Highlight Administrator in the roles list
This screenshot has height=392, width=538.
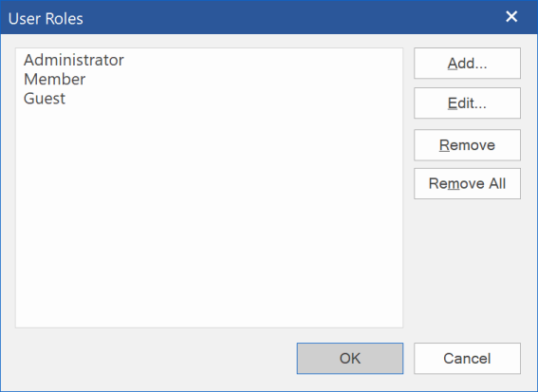tap(74, 60)
